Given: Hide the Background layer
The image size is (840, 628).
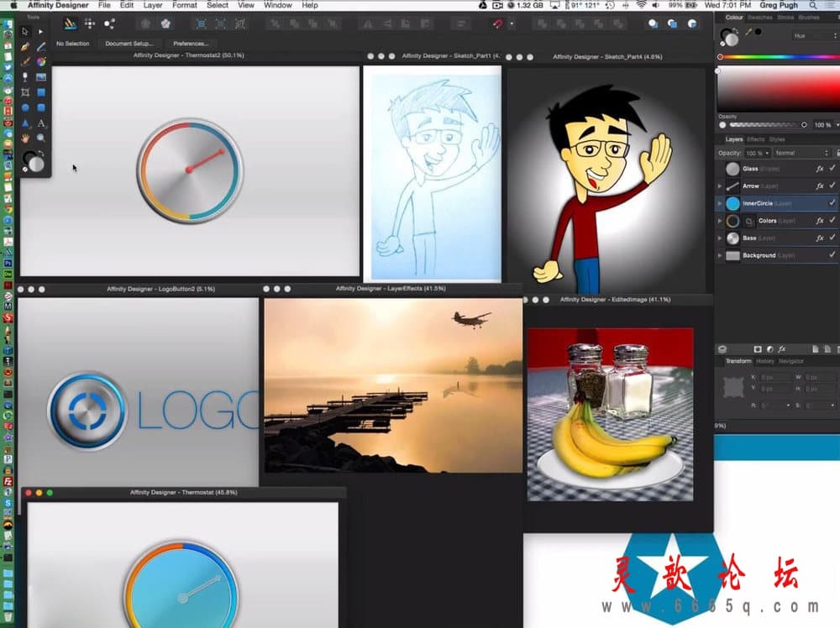Looking at the screenshot, I should tap(832, 255).
